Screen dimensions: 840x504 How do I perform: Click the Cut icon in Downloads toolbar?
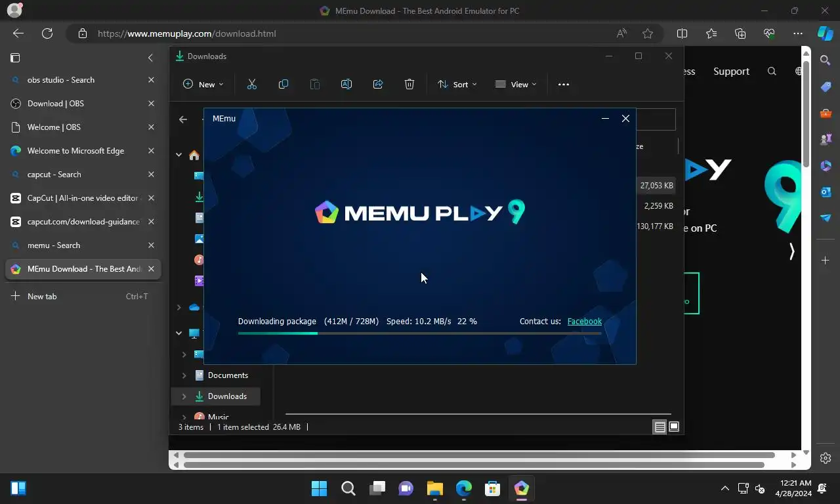coord(251,84)
